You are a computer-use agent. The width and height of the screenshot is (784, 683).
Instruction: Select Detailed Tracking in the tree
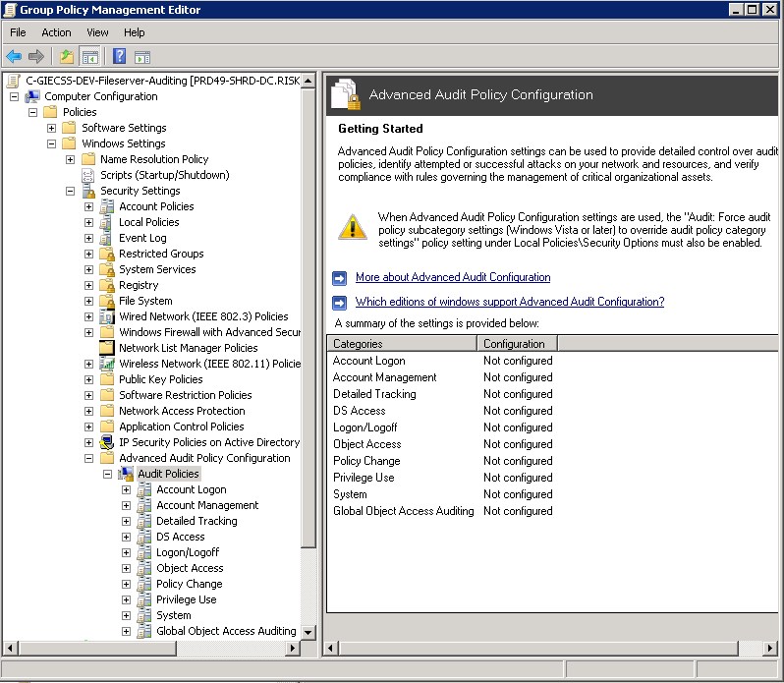point(196,521)
